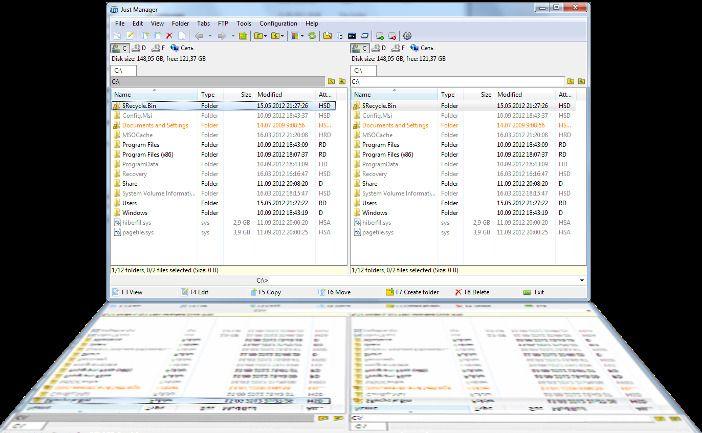
Task: Sort right panel by Size column
Action: pyautogui.click(x=478, y=94)
